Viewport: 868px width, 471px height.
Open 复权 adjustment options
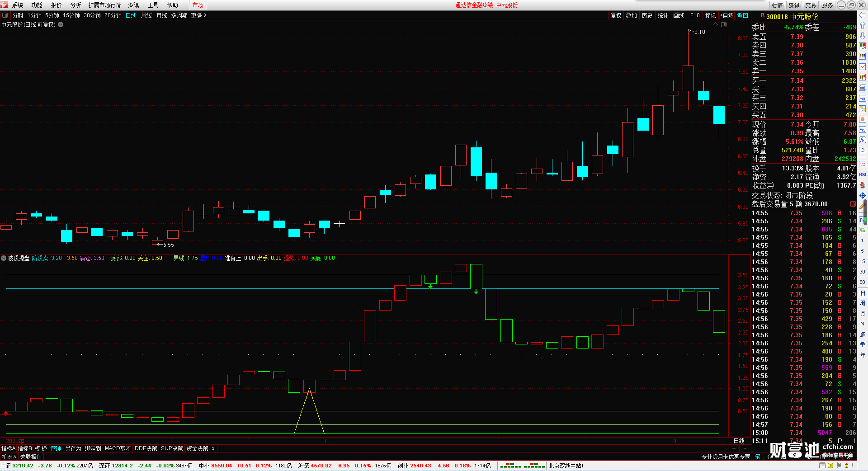tap(616, 15)
